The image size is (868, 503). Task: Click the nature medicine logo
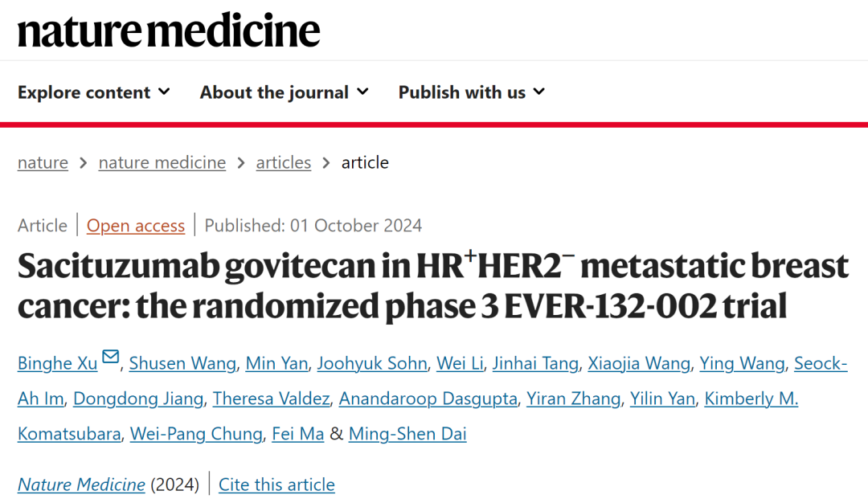[x=169, y=31]
